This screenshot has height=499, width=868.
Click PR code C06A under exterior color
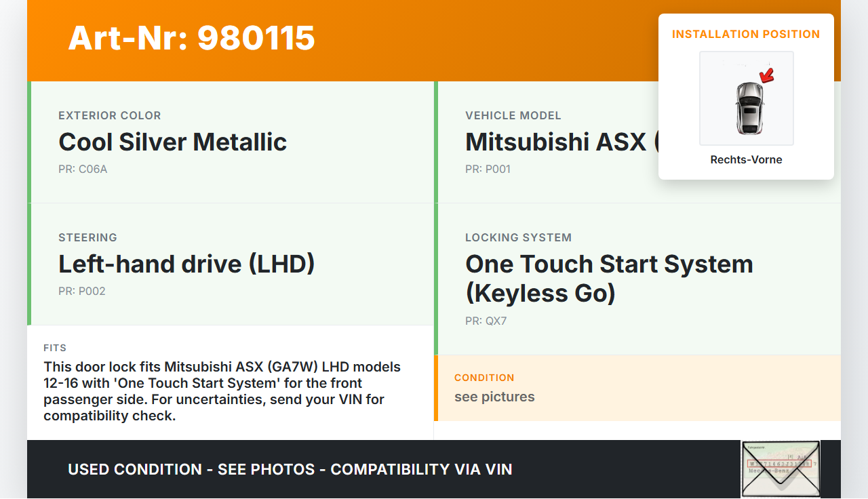click(x=83, y=169)
